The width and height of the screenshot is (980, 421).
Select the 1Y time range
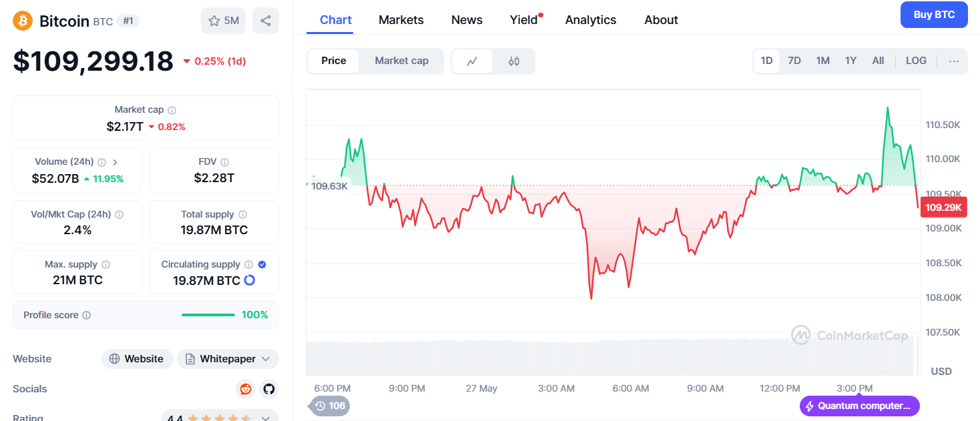850,61
